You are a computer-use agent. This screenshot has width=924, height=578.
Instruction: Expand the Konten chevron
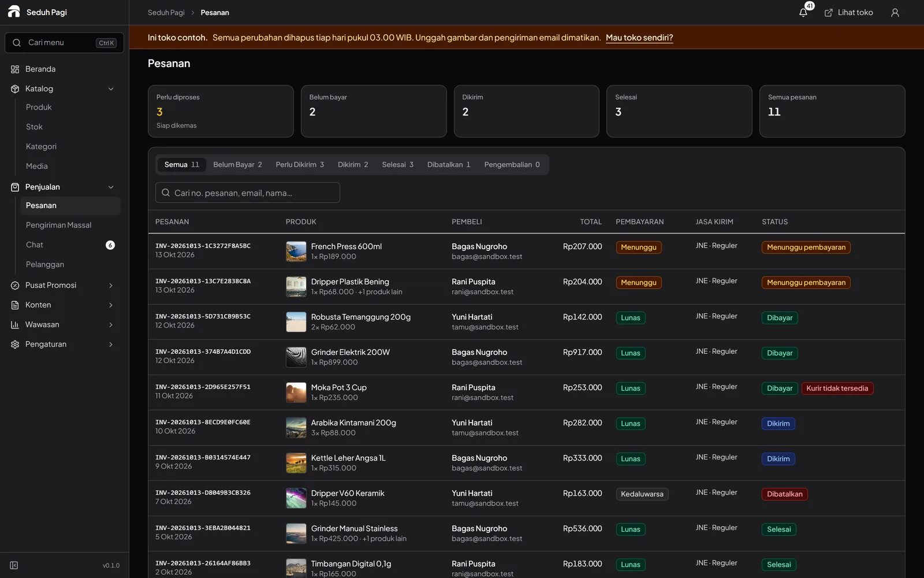pyautogui.click(x=111, y=305)
